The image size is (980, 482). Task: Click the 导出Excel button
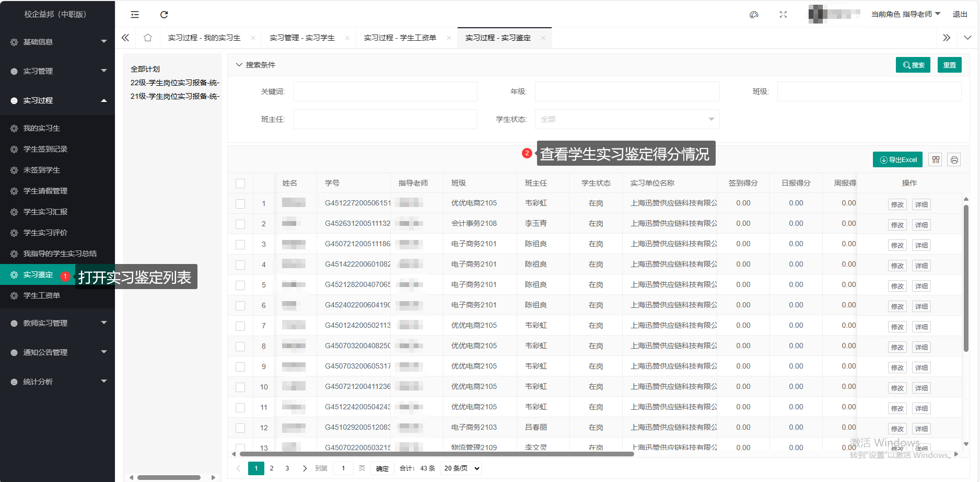click(897, 160)
